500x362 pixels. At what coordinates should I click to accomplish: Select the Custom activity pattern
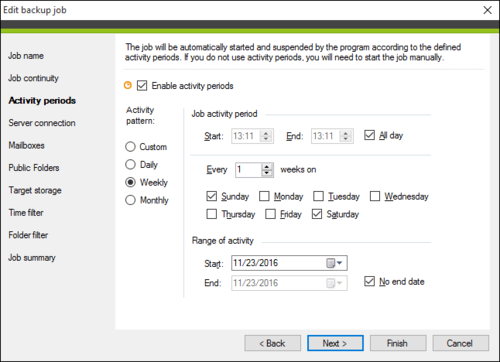click(x=130, y=147)
